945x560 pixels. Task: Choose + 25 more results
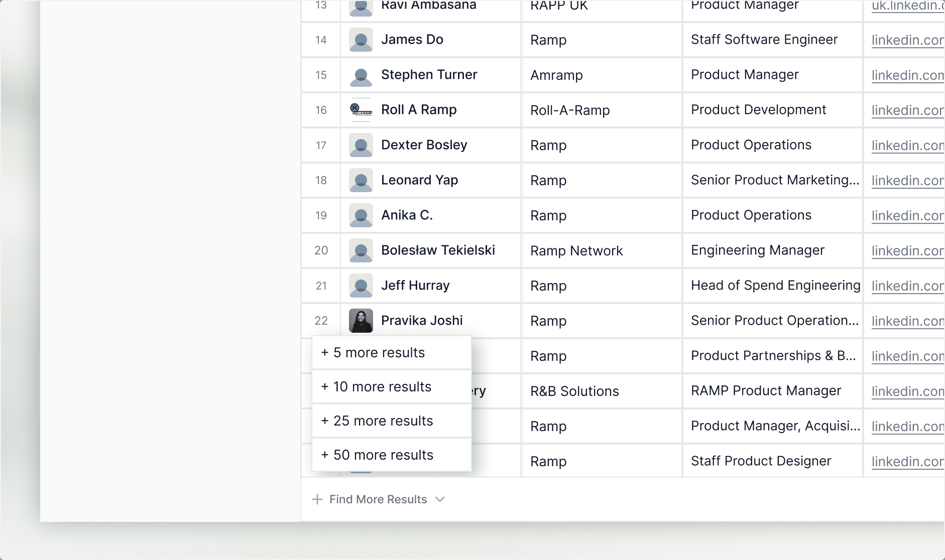[392, 421]
